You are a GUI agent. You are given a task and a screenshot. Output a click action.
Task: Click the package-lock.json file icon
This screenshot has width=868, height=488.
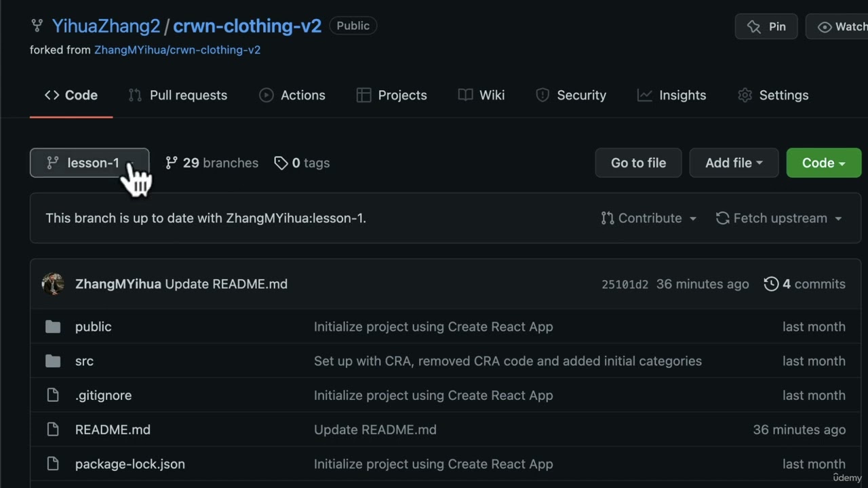tap(53, 464)
